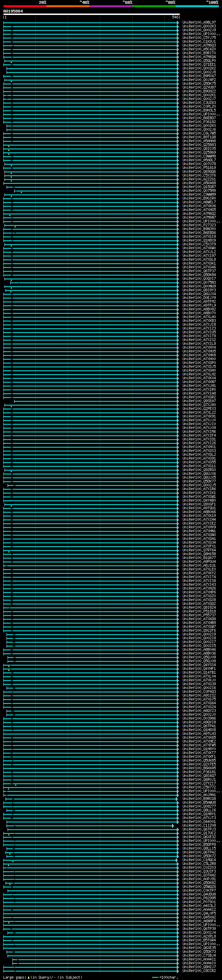This screenshot has height=980, width=222.
Task: Select hit label UniRef100_A7XGI9
Action: pos(199,237)
